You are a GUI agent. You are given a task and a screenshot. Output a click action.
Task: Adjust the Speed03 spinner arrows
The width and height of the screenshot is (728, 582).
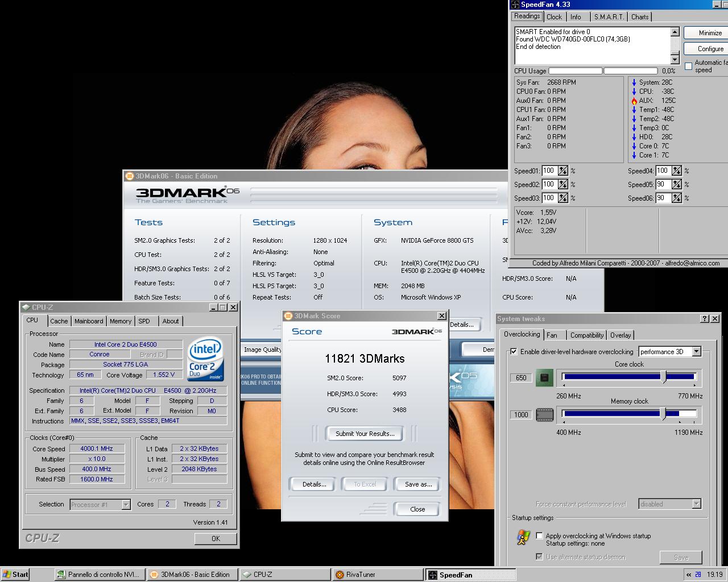coord(562,198)
